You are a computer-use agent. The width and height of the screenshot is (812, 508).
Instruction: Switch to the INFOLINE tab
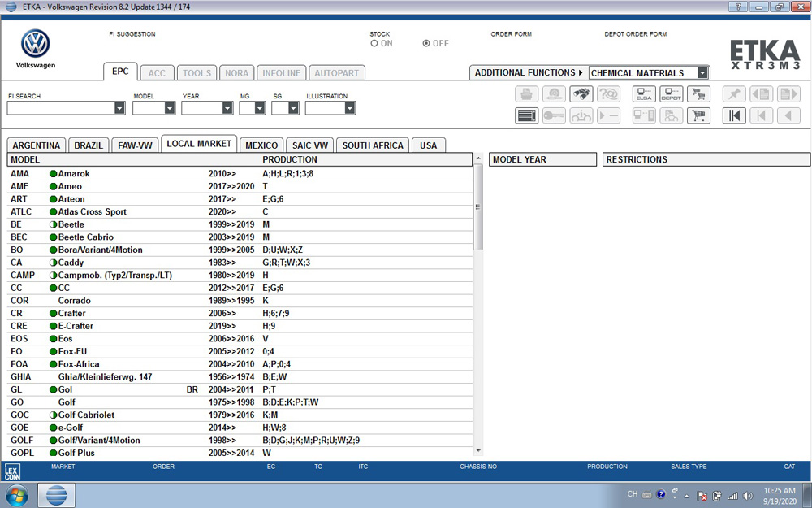click(281, 73)
